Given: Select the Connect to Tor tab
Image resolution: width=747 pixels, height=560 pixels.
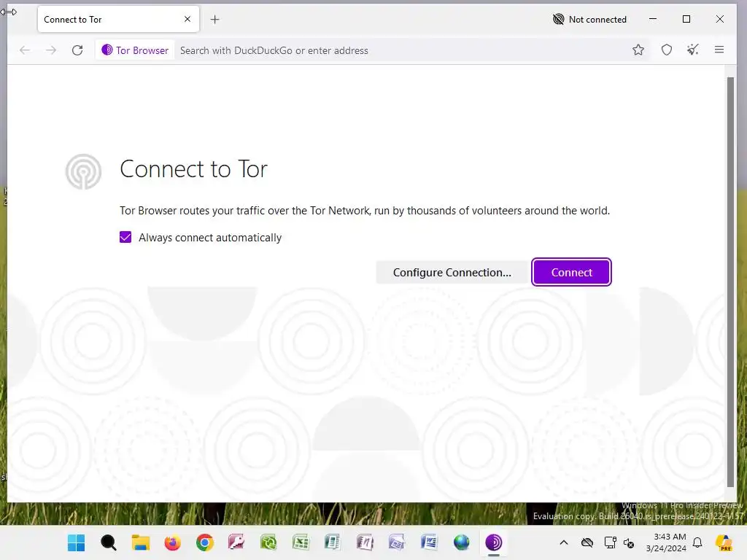Looking at the screenshot, I should (118, 19).
